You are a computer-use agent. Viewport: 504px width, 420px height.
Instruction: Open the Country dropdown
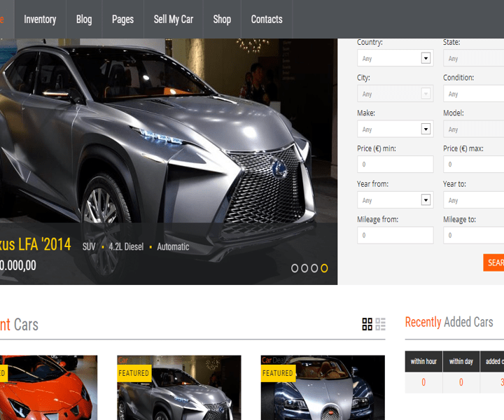pos(395,59)
